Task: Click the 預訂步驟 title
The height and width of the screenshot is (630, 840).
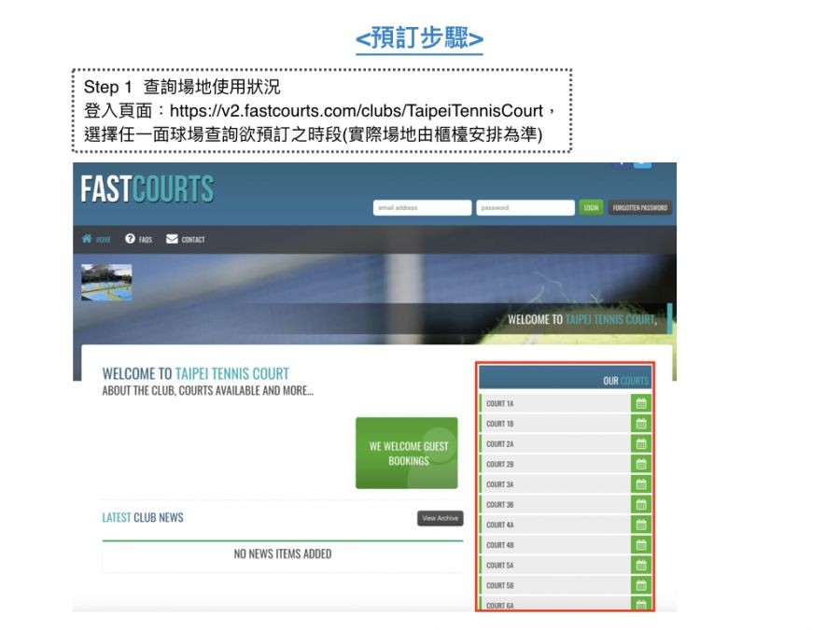Action: point(419,38)
